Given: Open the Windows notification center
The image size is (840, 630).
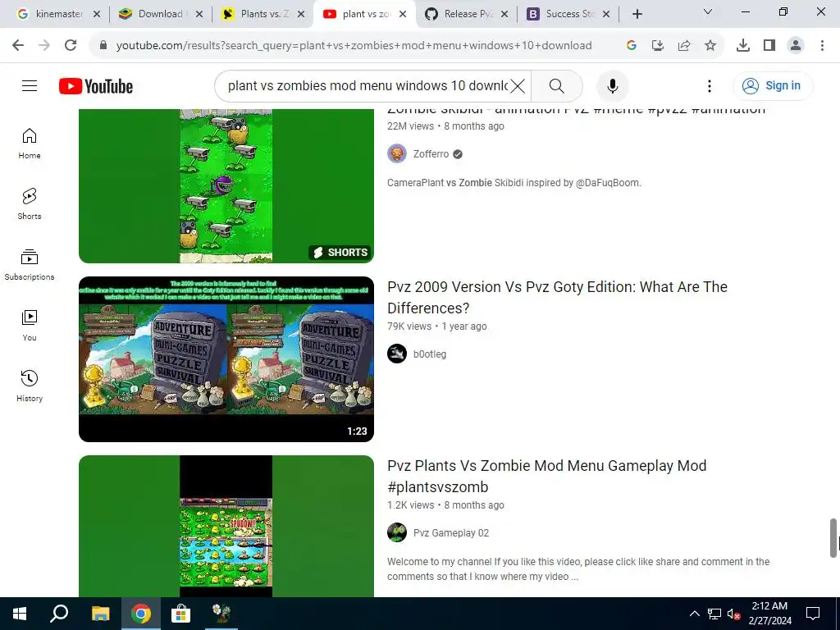Looking at the screenshot, I should [813, 614].
